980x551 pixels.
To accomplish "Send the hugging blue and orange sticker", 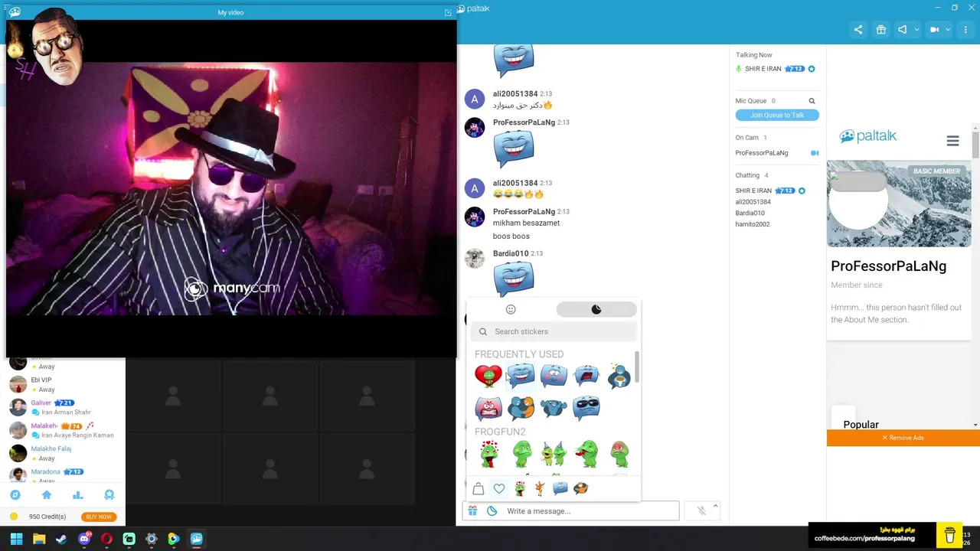I will [x=521, y=408].
